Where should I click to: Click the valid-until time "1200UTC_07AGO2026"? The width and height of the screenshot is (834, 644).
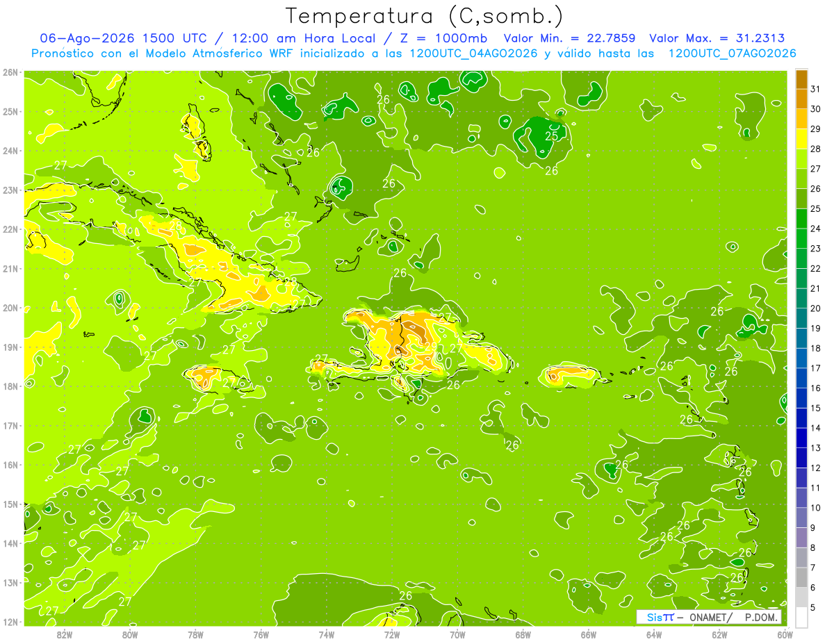(x=732, y=53)
